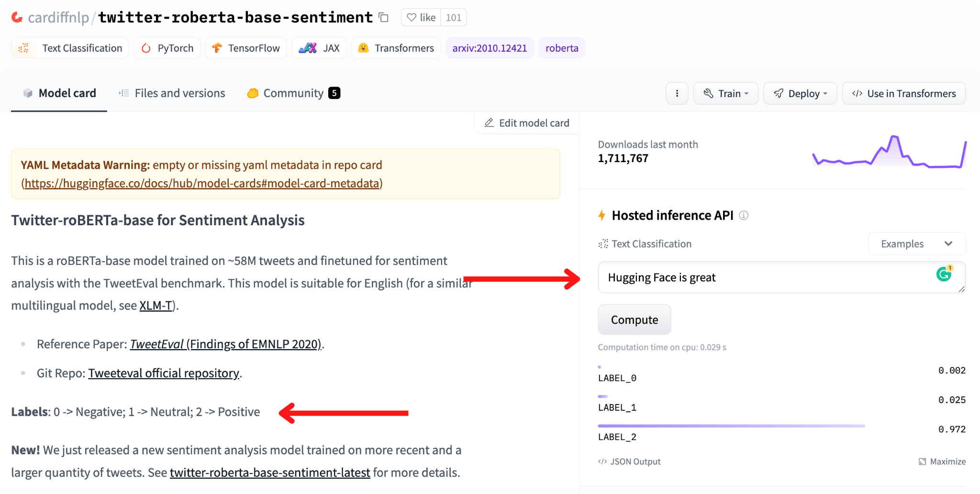Click the LABEL_2 result bar
This screenshot has height=494, width=980.
tap(732, 426)
